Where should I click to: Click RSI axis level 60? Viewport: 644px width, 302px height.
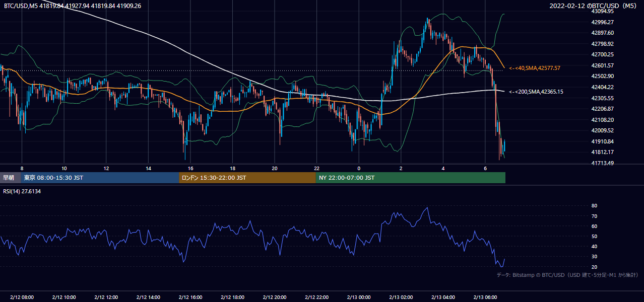point(594,226)
